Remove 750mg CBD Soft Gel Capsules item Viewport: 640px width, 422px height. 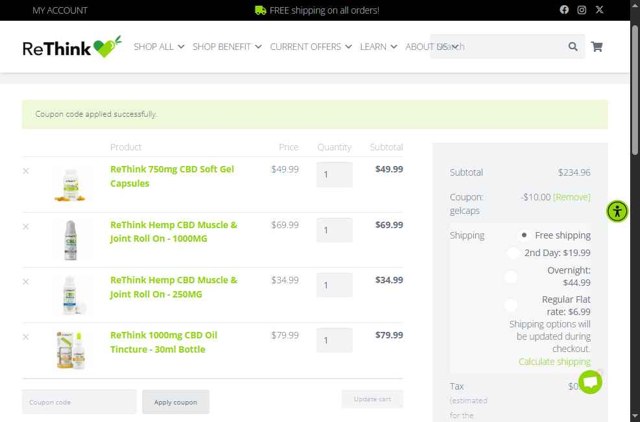[26, 171]
